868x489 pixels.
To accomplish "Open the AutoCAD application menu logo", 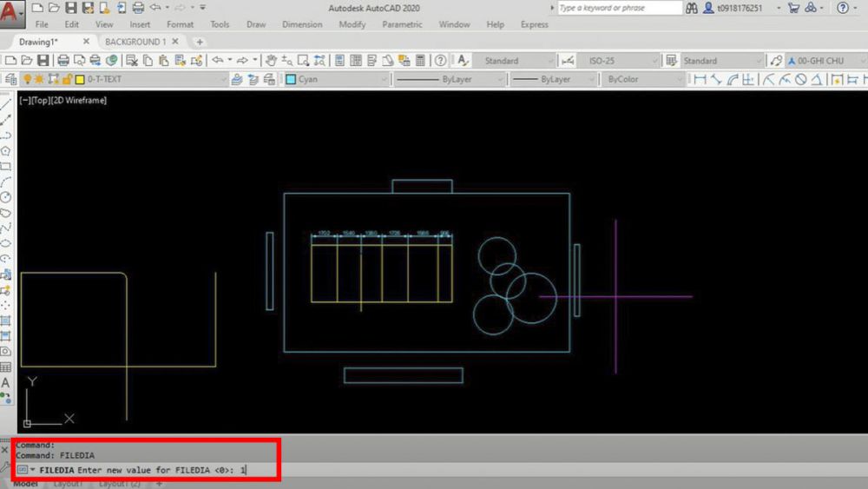I will coord(11,13).
